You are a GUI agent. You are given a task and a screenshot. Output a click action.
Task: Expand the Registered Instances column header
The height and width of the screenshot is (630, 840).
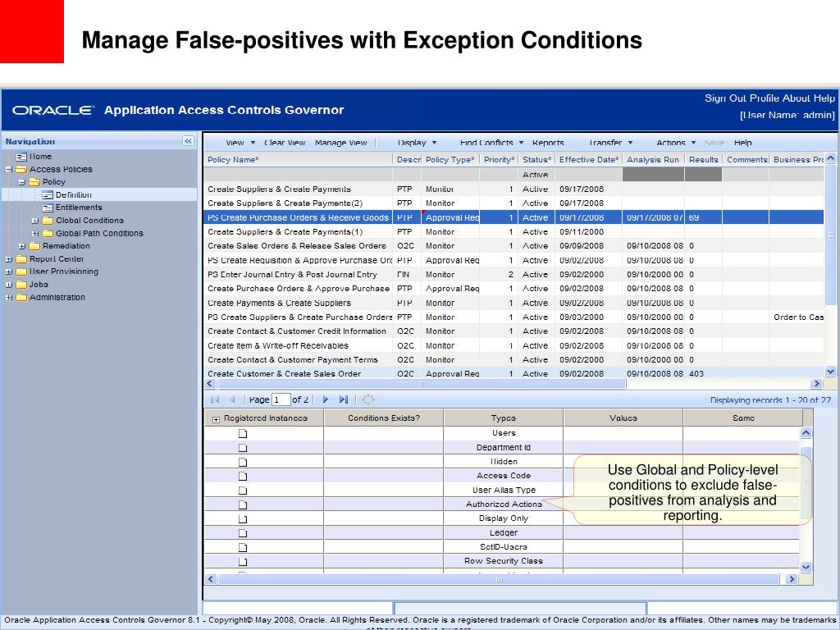pos(216,419)
